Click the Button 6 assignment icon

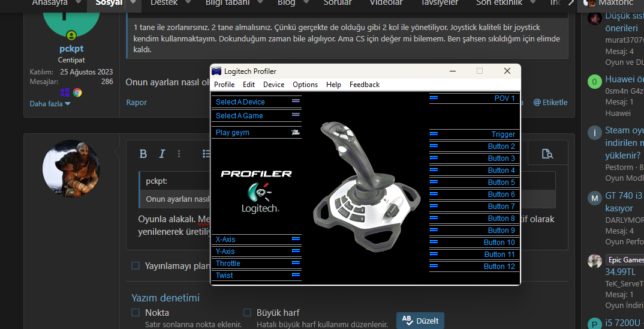click(x=434, y=193)
